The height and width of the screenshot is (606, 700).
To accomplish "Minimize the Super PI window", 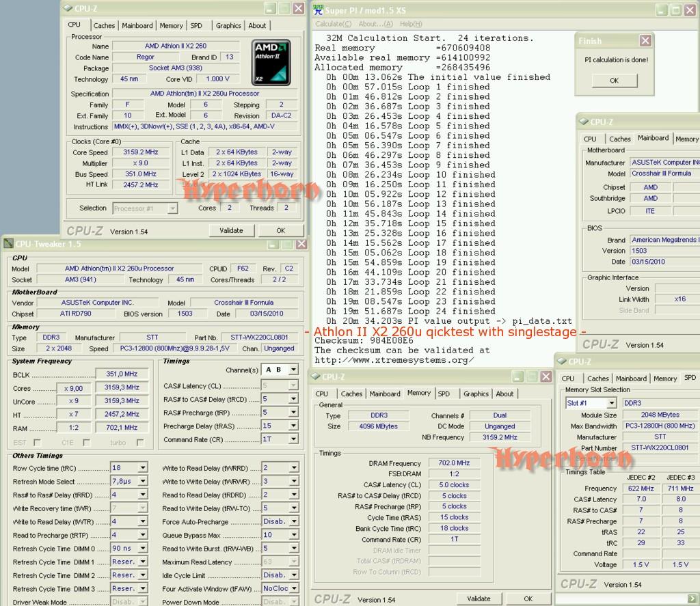I will [662, 10].
